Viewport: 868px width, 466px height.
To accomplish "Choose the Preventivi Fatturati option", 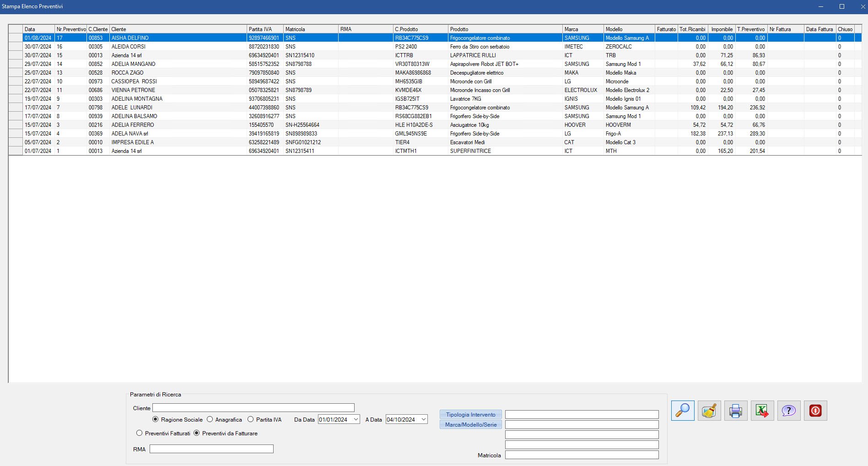I will (140, 433).
